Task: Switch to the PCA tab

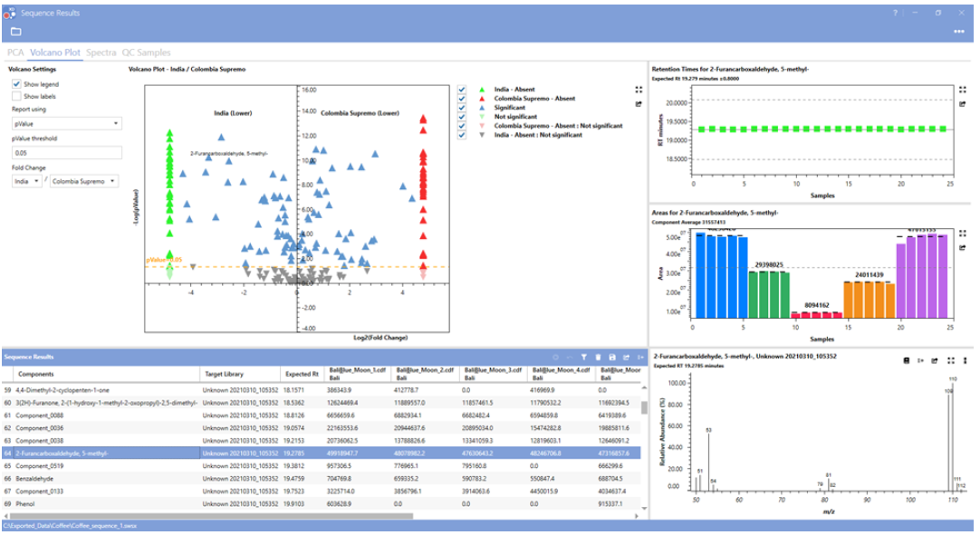Action: [x=15, y=53]
